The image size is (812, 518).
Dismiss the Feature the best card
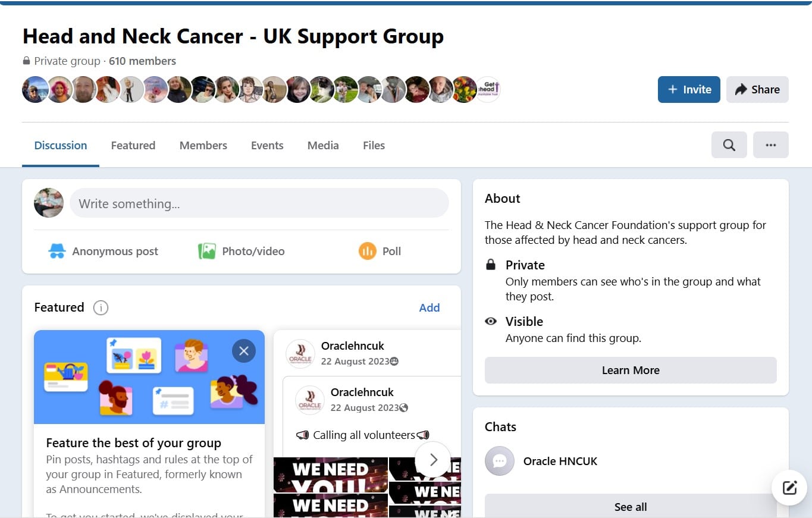243,351
